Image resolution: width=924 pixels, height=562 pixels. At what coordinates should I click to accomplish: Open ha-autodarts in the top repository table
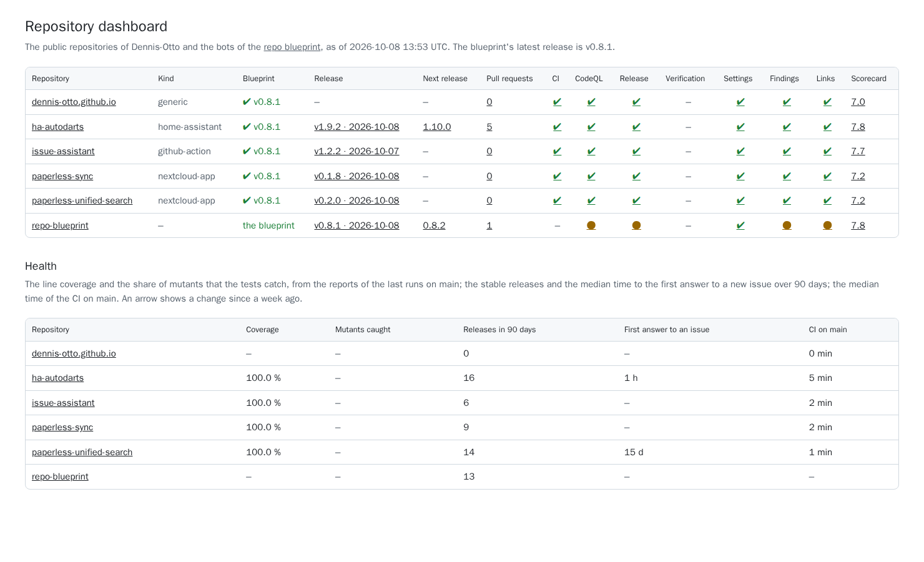(x=57, y=127)
